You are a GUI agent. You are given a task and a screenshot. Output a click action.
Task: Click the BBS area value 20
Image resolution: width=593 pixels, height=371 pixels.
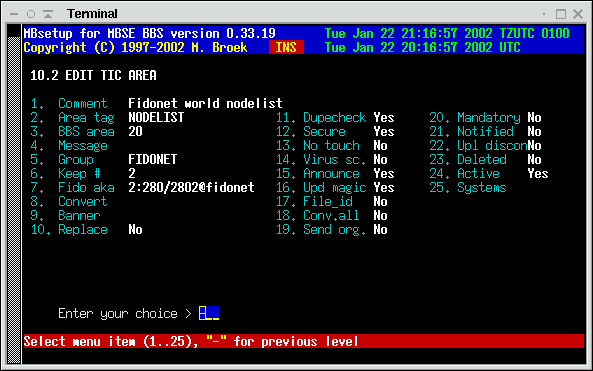click(135, 131)
